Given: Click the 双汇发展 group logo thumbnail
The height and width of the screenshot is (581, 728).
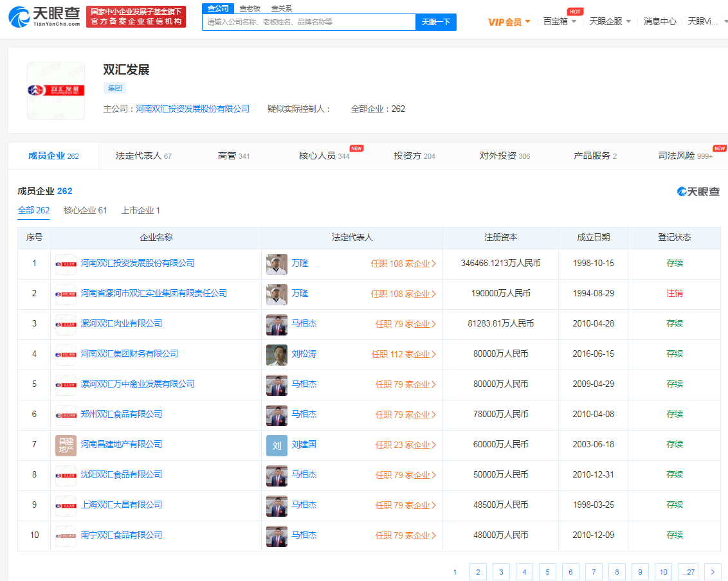Looking at the screenshot, I should pyautogui.click(x=56, y=91).
